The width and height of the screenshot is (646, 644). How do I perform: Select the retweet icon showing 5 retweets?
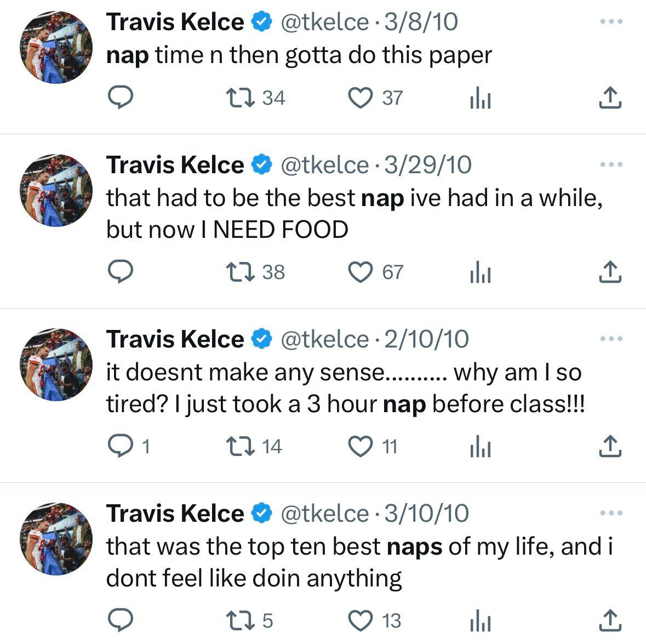coord(239,620)
